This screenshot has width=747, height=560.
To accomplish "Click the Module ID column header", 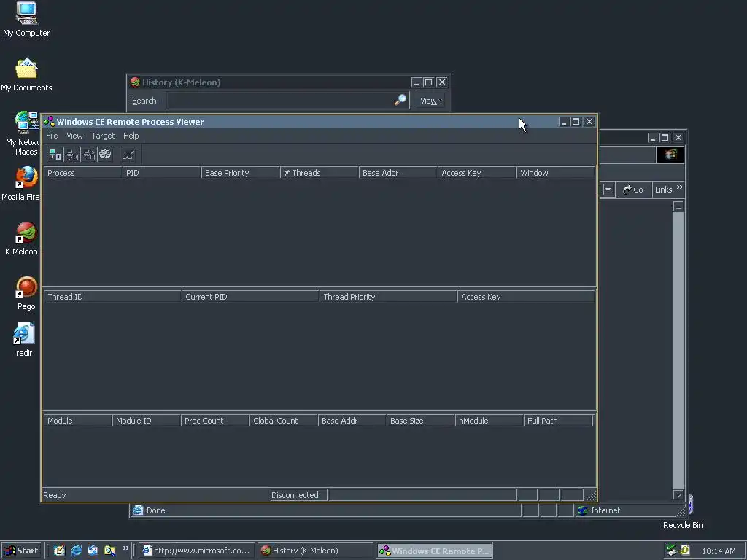I will [x=146, y=421].
